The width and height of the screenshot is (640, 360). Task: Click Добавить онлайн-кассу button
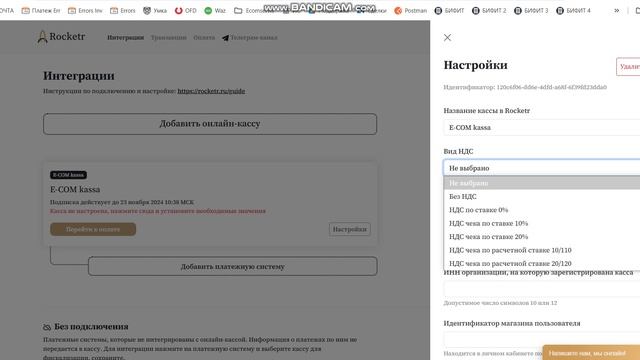pyautogui.click(x=210, y=124)
